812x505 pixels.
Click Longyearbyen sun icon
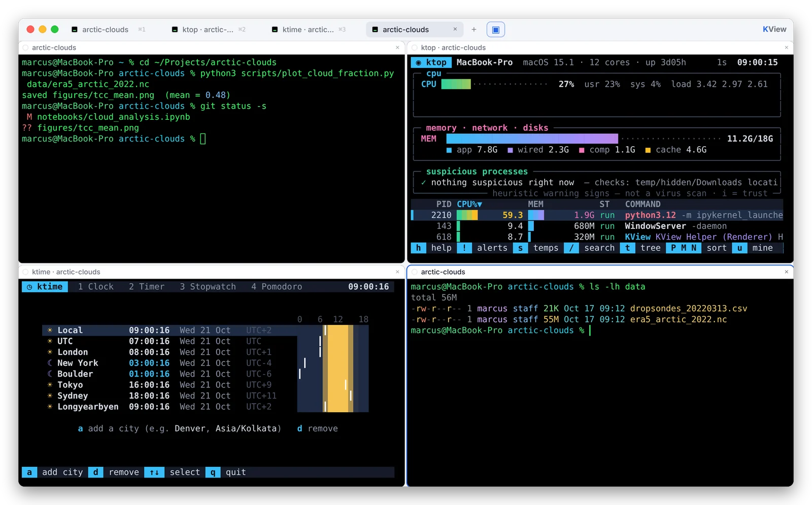[50, 407]
